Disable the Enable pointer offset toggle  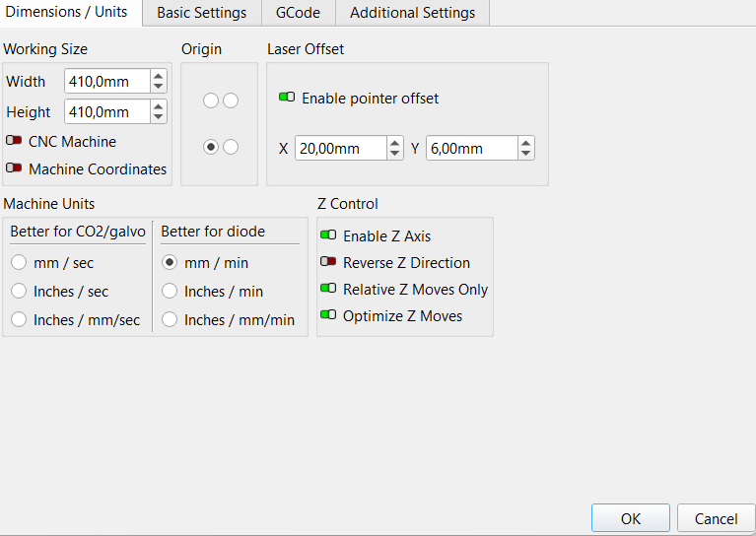[287, 98]
